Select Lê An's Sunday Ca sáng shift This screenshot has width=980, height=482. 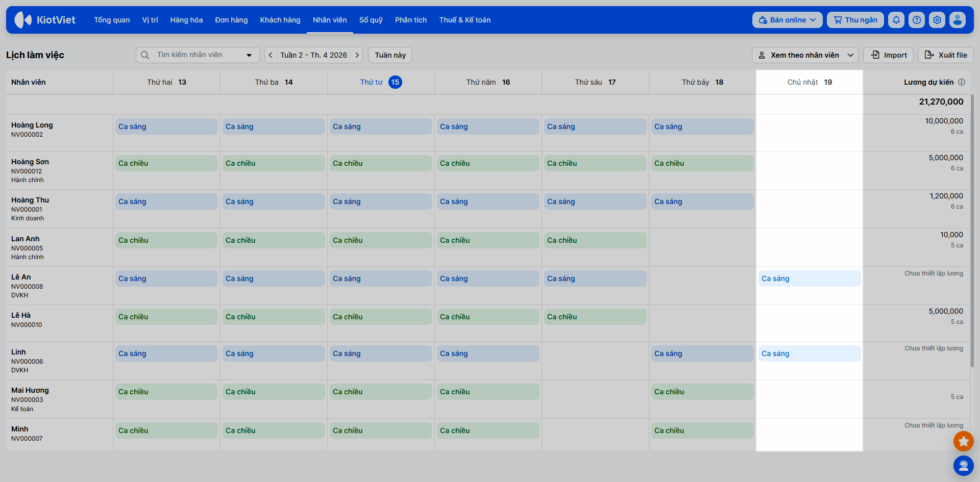coord(809,278)
